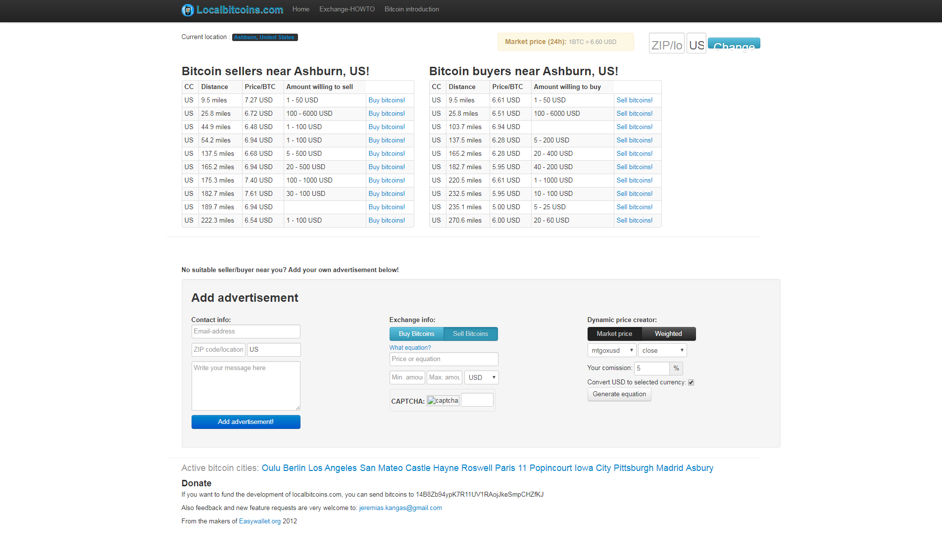Open the Madrid city link
This screenshot has width=942, height=560.
(669, 468)
